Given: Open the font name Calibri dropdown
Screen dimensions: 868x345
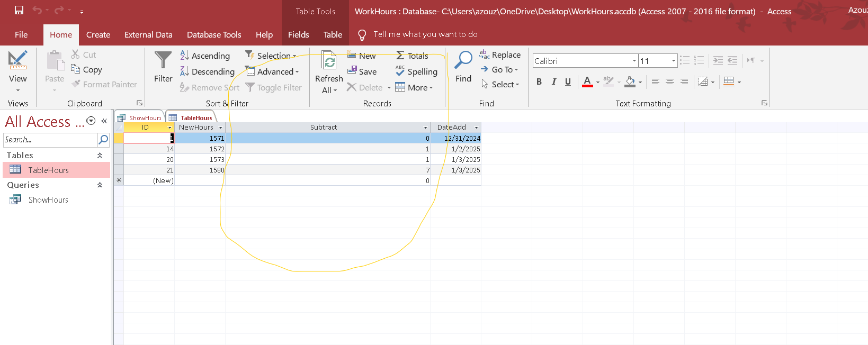Looking at the screenshot, I should pos(634,61).
